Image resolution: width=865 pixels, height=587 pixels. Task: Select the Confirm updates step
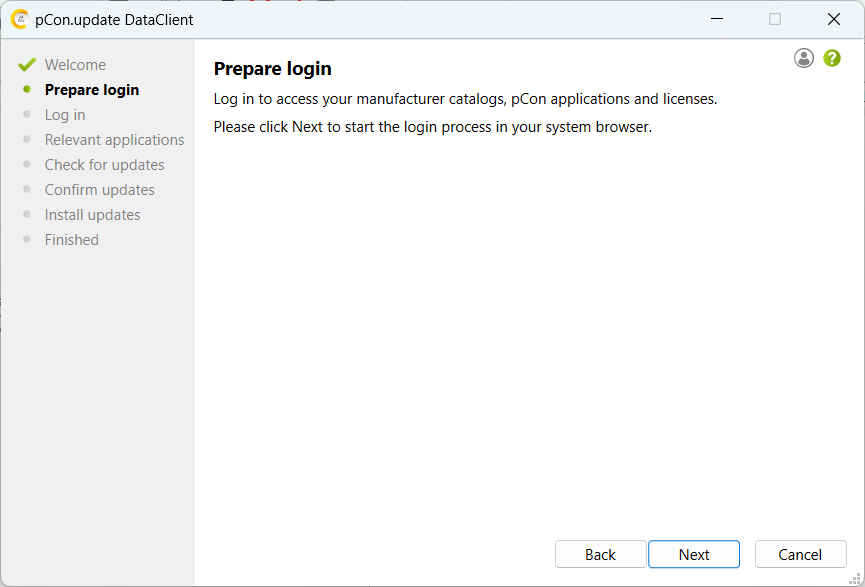pos(99,190)
